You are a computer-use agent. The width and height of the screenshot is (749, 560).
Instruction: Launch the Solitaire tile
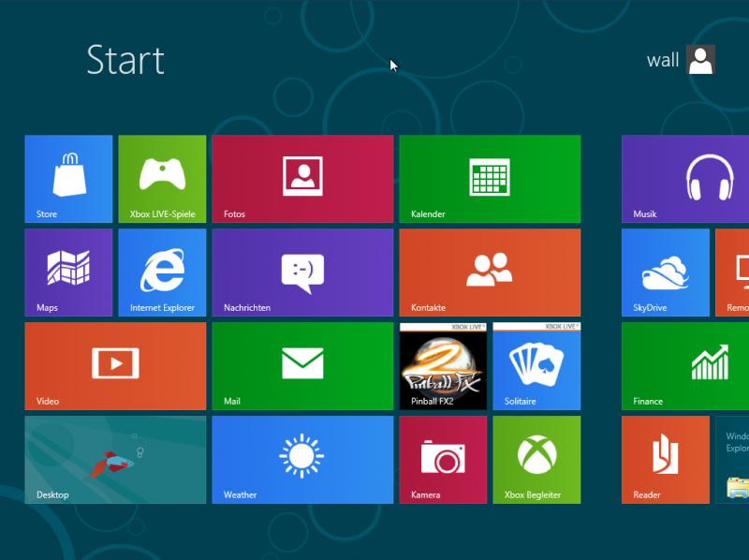click(536, 366)
